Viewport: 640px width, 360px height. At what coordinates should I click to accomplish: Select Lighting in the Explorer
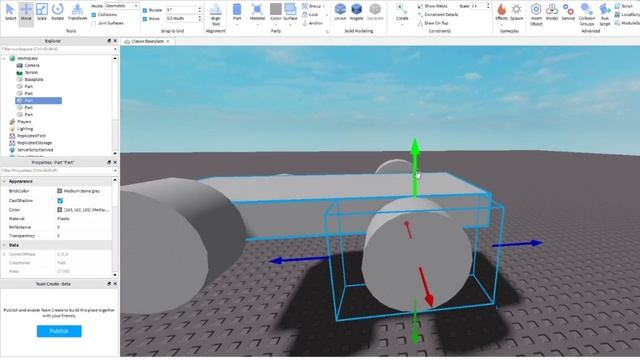25,129
